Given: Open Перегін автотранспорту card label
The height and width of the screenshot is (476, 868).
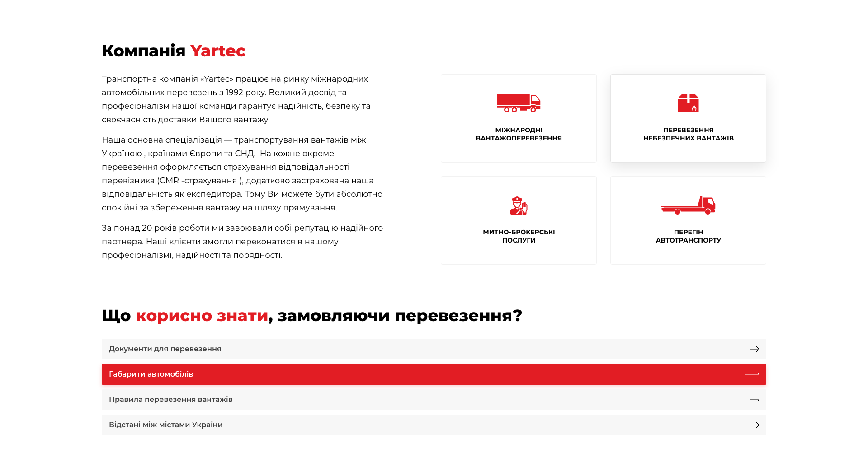Looking at the screenshot, I should click(x=688, y=236).
